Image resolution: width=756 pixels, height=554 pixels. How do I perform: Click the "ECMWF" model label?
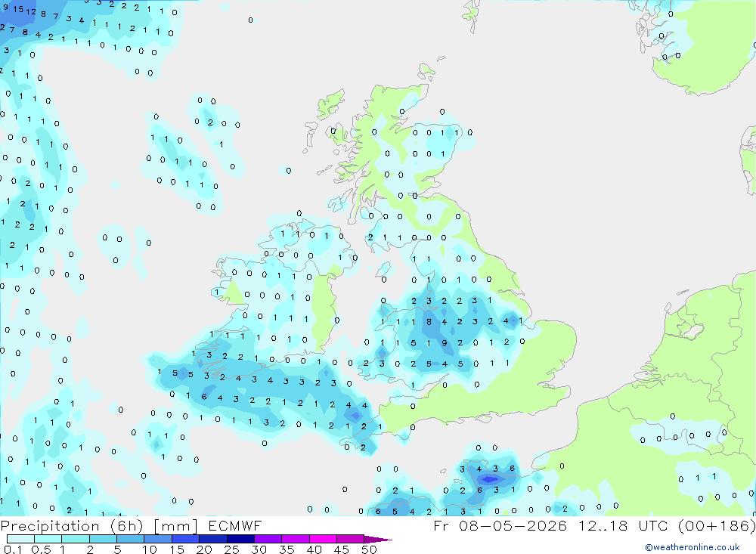(x=235, y=525)
